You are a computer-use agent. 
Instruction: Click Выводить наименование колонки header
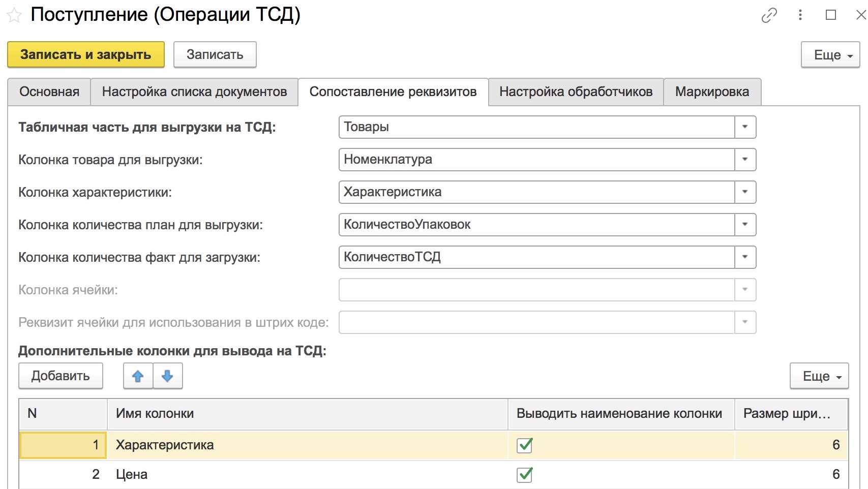621,414
